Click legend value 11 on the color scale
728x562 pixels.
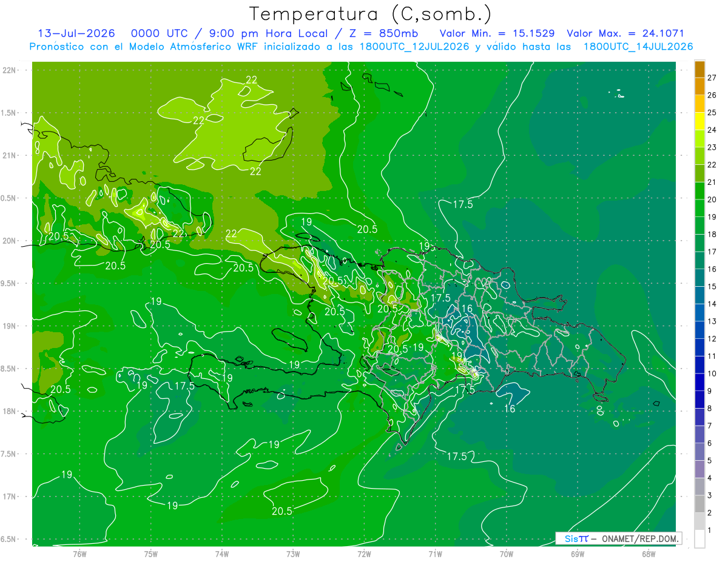pyautogui.click(x=713, y=356)
